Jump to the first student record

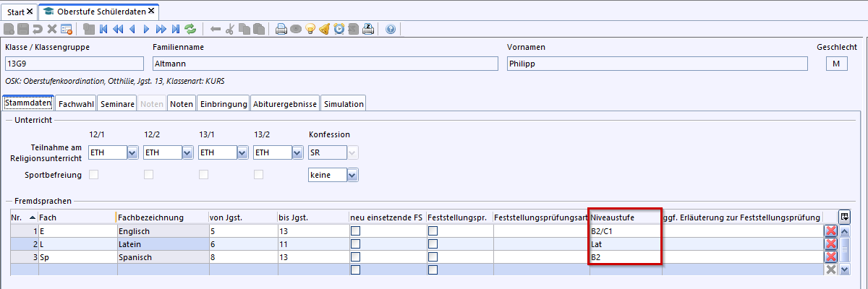103,29
